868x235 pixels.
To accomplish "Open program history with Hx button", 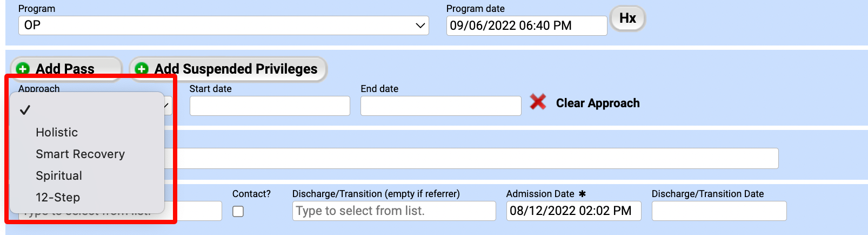I will pos(627,18).
